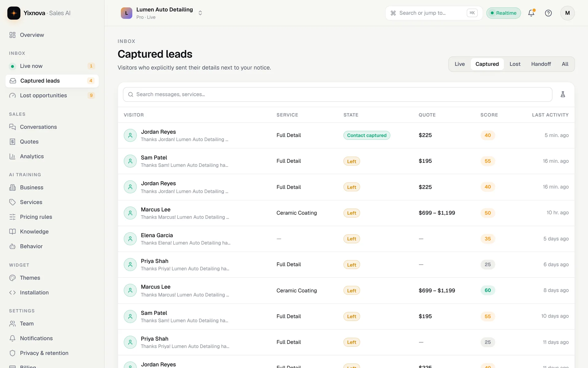Open the help question mark icon
The image size is (588, 368).
[x=548, y=13]
